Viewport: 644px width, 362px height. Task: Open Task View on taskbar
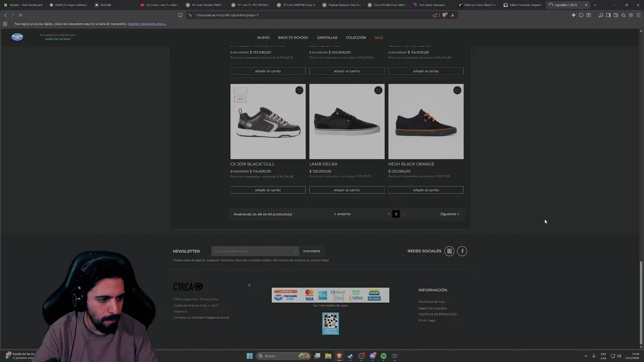[x=317, y=356]
